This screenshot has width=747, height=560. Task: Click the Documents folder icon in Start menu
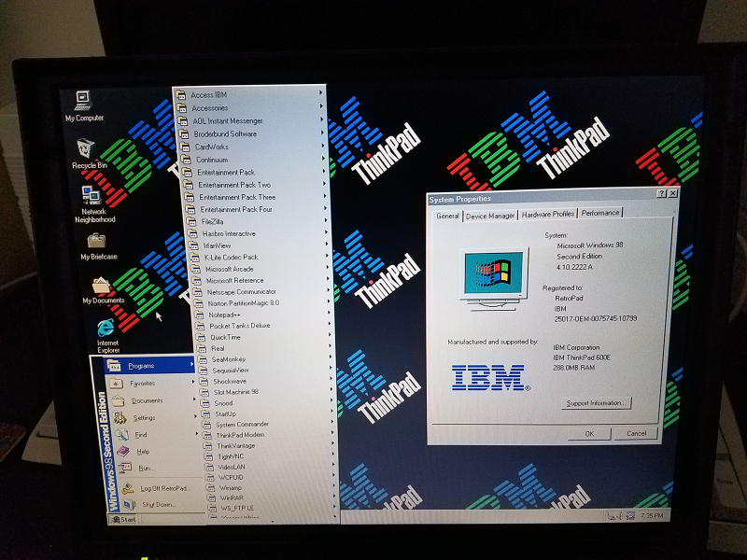click(119, 400)
